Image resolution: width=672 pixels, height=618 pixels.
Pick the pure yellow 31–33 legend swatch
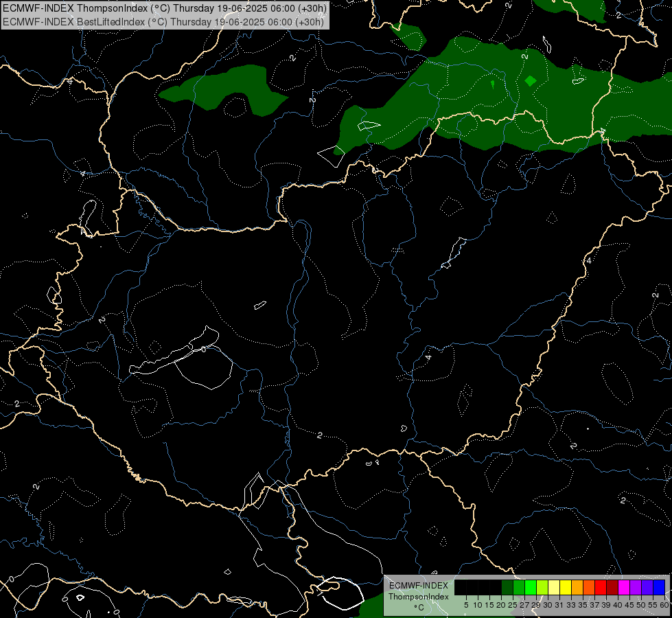point(566,587)
